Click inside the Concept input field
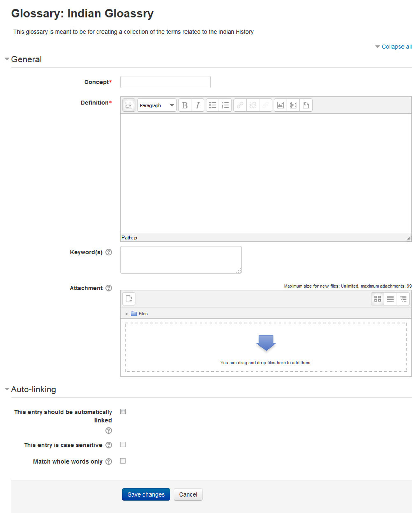Image resolution: width=420 pixels, height=513 pixels. (x=165, y=82)
